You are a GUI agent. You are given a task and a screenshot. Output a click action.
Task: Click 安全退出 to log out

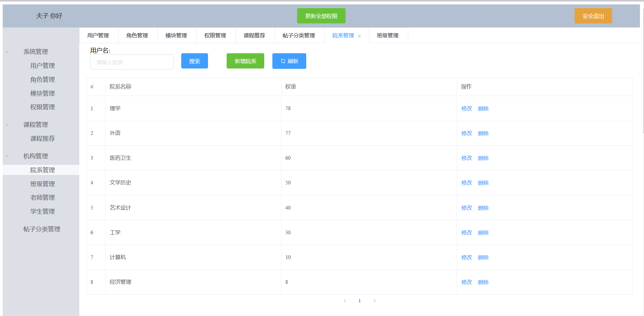point(593,16)
